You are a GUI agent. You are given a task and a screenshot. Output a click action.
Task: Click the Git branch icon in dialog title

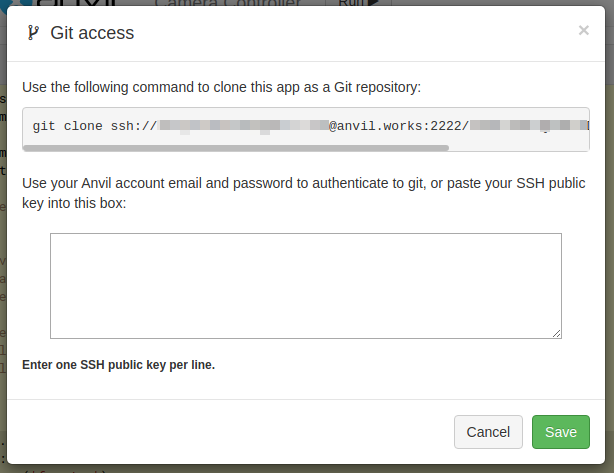pos(33,33)
